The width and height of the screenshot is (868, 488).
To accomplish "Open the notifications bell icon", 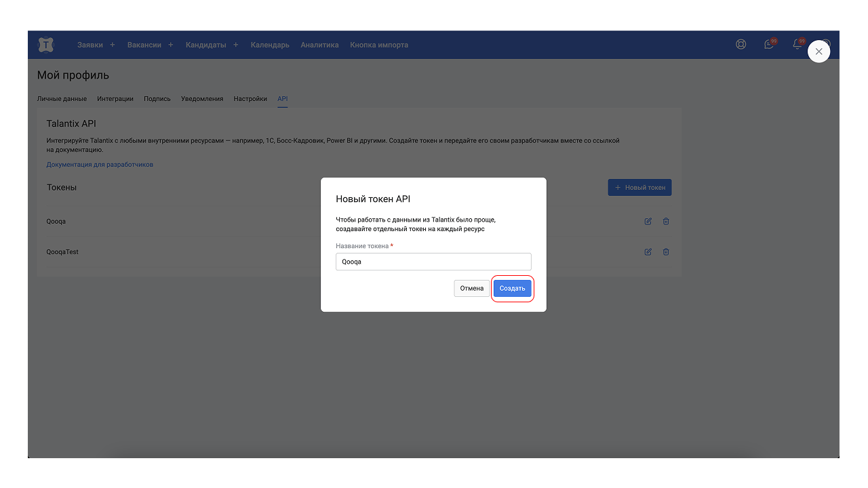I will tap(797, 45).
